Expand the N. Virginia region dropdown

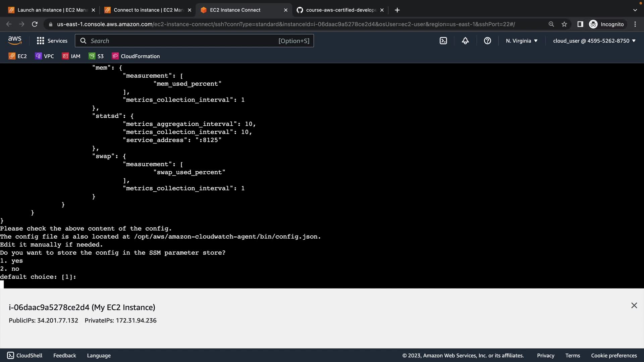point(522,41)
